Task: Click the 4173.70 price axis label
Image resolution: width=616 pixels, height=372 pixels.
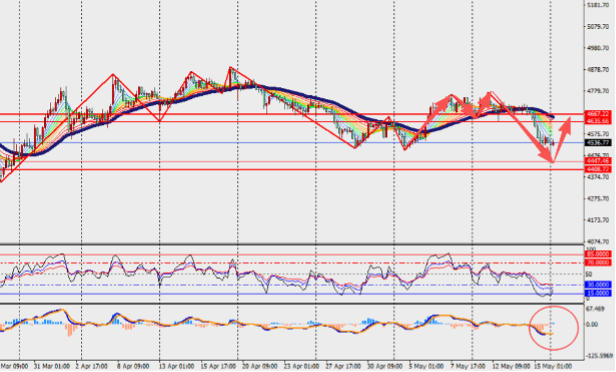Action: tap(598, 220)
